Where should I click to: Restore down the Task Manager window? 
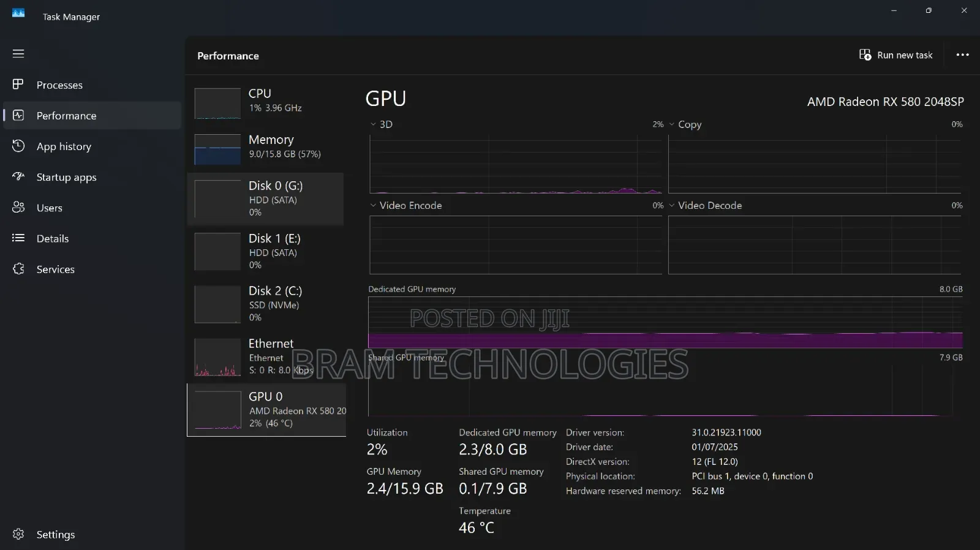[x=929, y=10]
